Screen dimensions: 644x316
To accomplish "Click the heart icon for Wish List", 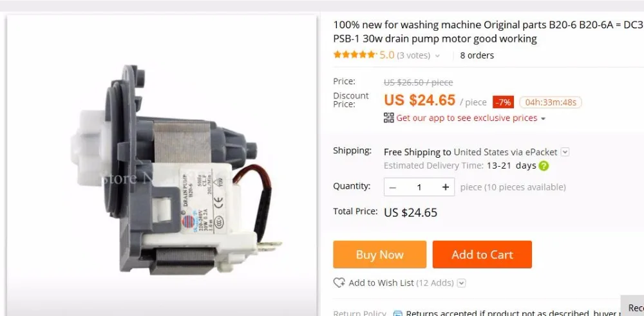I will click(339, 283).
